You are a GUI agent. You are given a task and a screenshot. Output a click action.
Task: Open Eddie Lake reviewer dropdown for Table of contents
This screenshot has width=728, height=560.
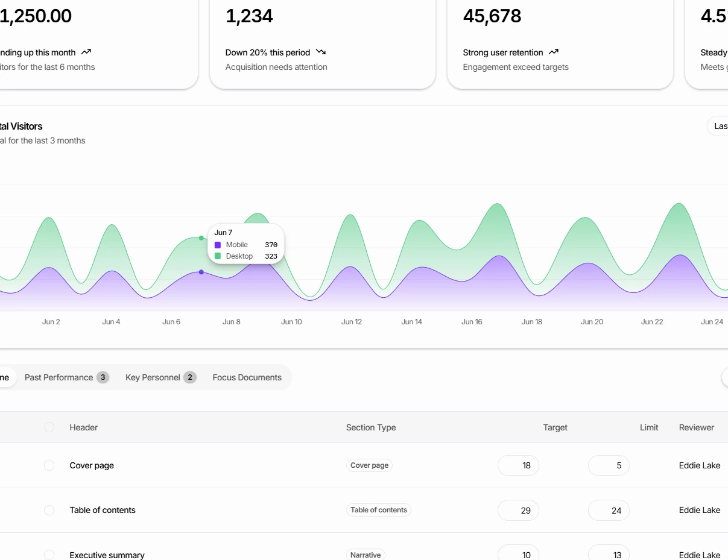[700, 509]
